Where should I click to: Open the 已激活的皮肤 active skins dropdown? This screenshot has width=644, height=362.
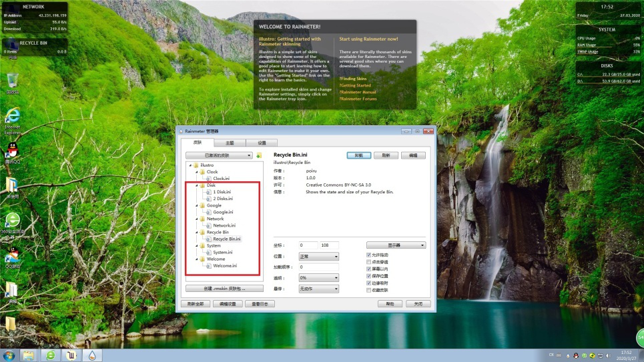219,155
